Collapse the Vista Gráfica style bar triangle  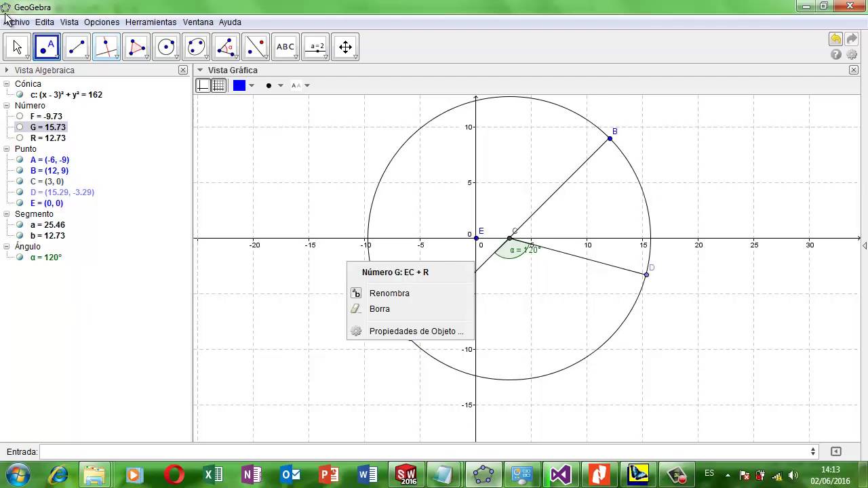pos(200,70)
